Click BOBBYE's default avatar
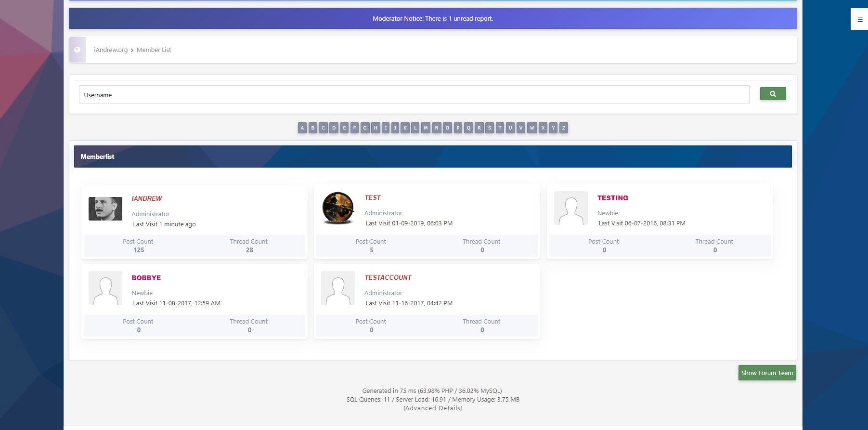 click(105, 288)
